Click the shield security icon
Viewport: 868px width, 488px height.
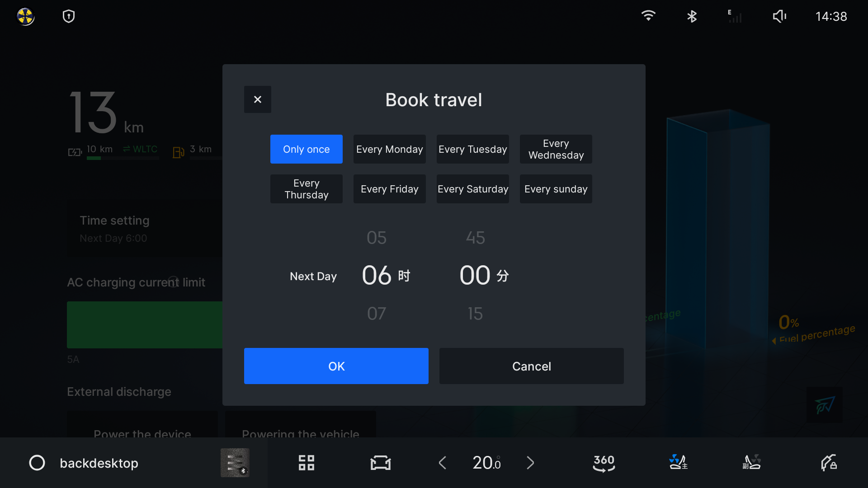point(69,17)
